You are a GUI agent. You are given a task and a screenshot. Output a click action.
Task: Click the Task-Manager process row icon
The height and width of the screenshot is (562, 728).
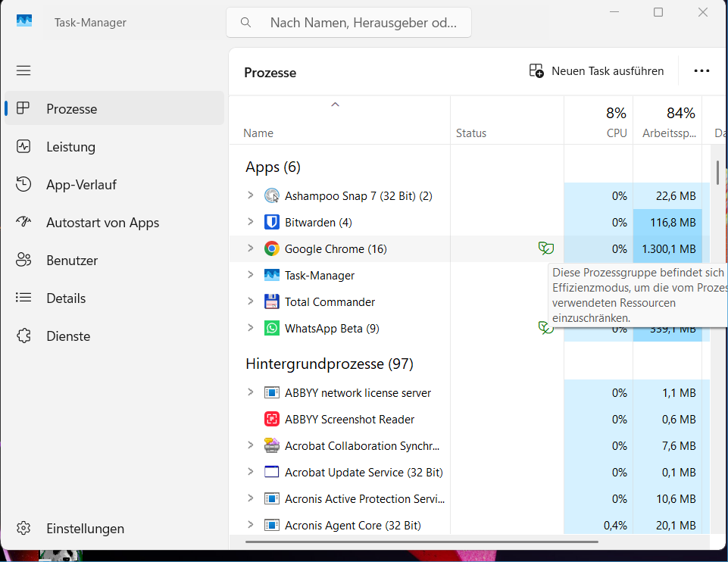pos(272,275)
